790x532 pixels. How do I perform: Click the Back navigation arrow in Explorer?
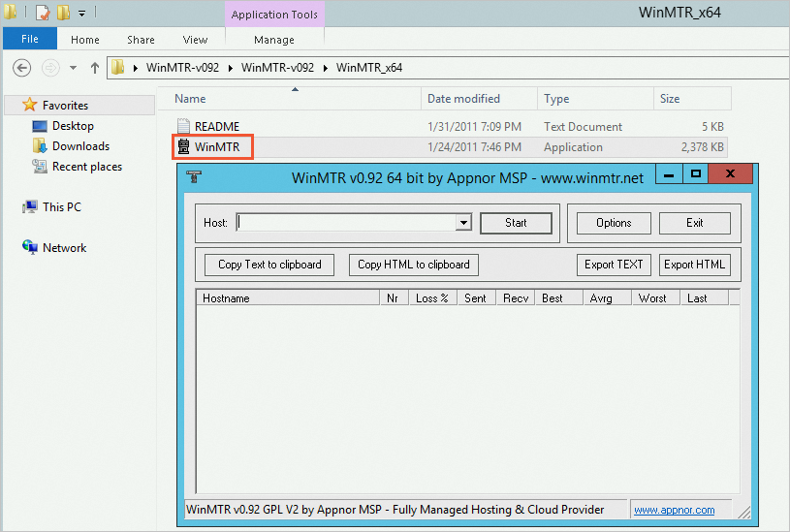[x=22, y=68]
